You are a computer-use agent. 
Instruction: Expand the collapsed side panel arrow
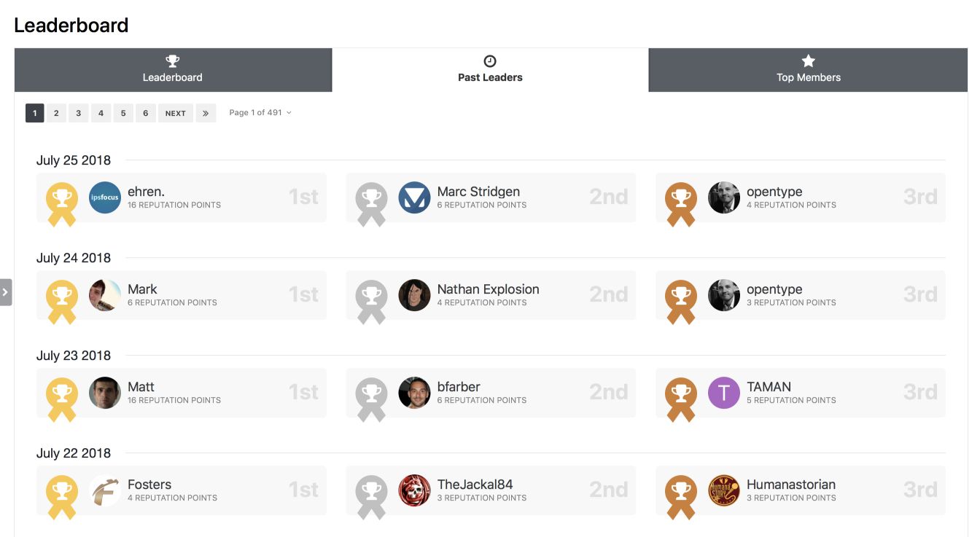pyautogui.click(x=6, y=291)
